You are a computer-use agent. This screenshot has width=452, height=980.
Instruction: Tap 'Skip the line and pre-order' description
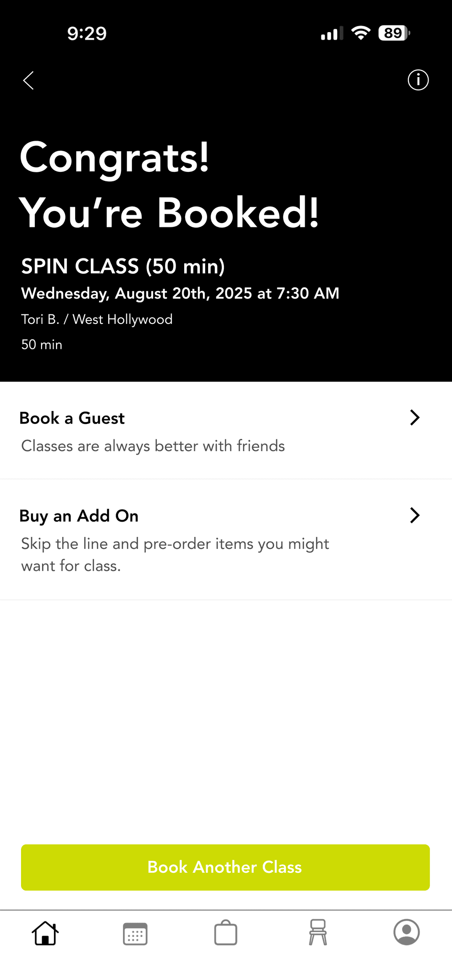coord(175,555)
